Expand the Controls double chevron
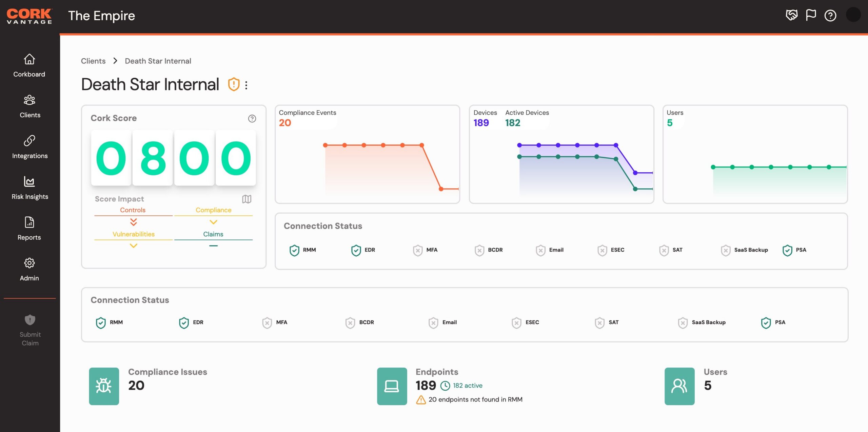Screen dimensions: 868x432 (x=133, y=222)
